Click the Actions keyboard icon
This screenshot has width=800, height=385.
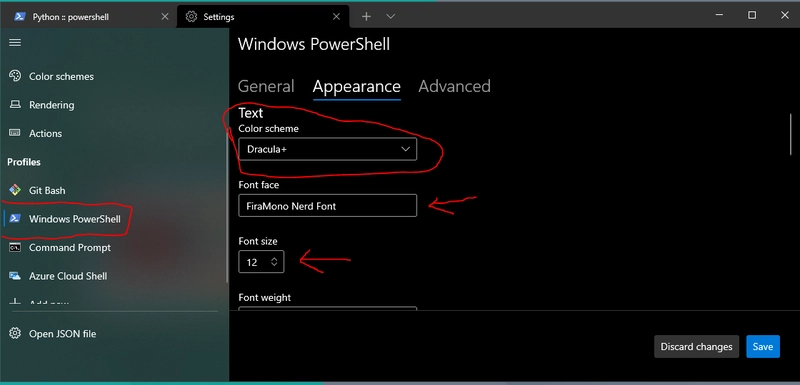coord(15,133)
